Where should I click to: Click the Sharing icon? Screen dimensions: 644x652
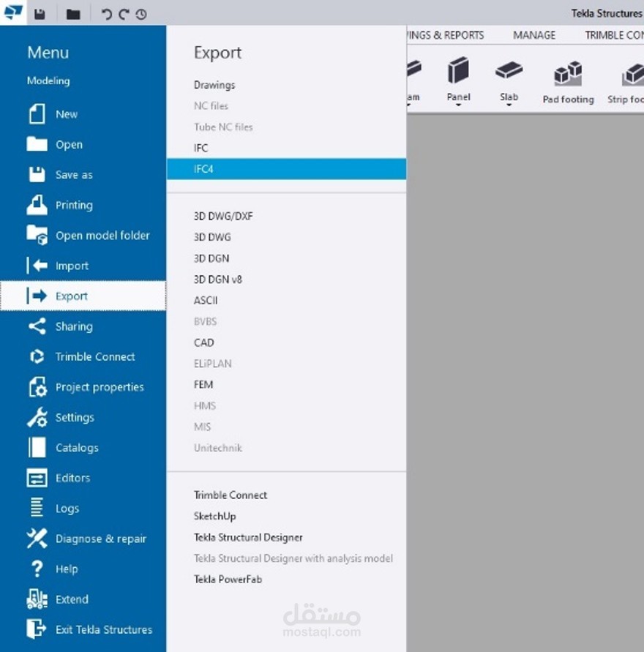pyautogui.click(x=37, y=326)
